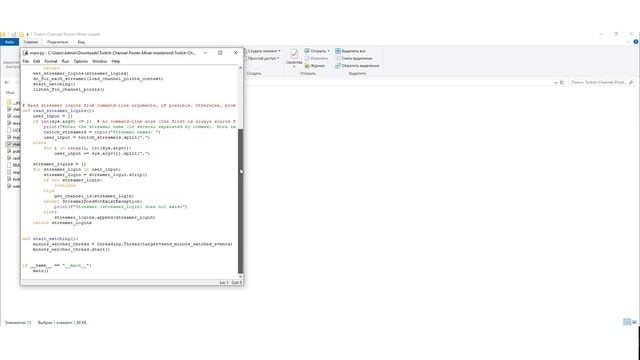Click the Изменить ribbon button
The image size is (640, 360).
(x=316, y=58)
